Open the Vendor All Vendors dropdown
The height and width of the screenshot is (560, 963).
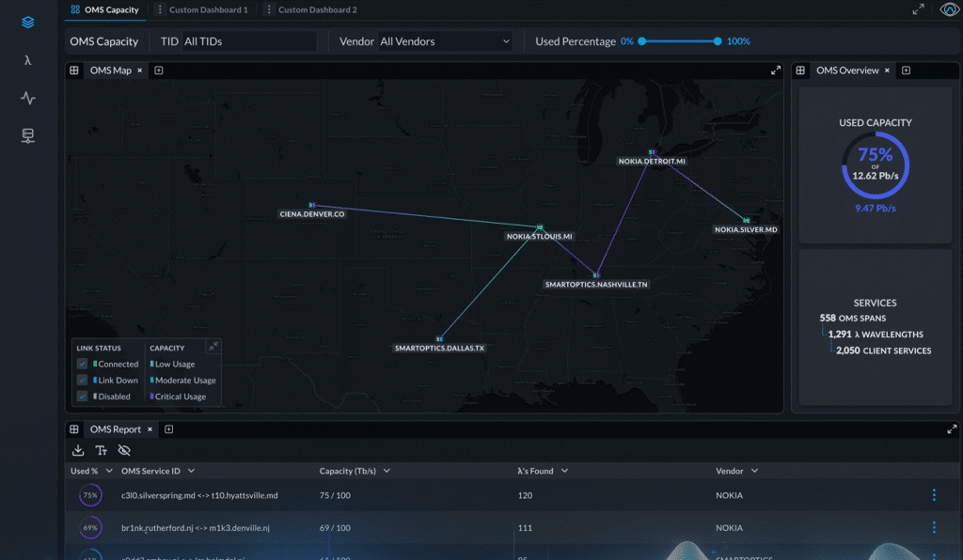point(445,41)
